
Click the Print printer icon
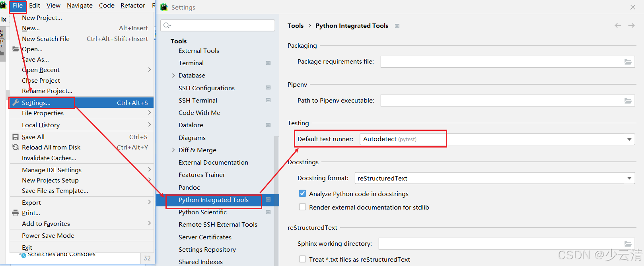click(16, 213)
